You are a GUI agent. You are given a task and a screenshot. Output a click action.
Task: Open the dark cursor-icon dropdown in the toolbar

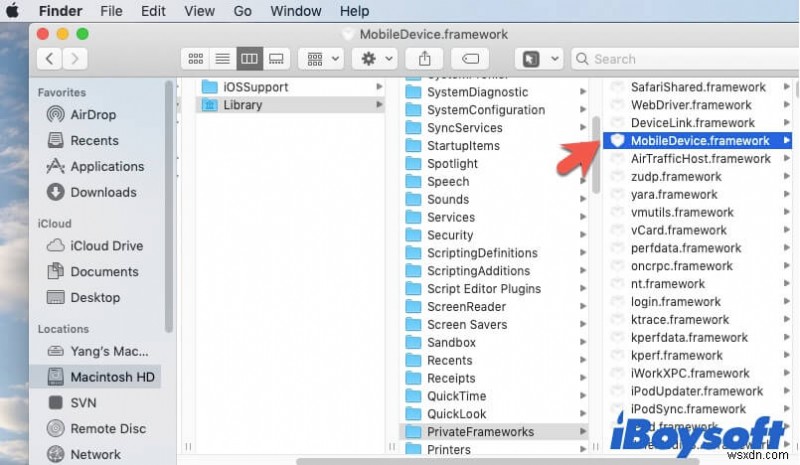tap(539, 59)
